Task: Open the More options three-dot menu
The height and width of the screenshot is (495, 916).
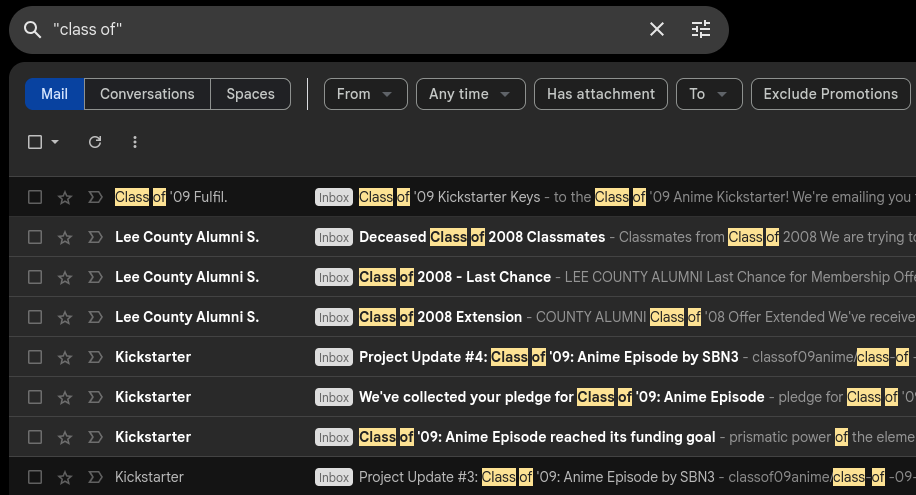Action: pyautogui.click(x=135, y=142)
